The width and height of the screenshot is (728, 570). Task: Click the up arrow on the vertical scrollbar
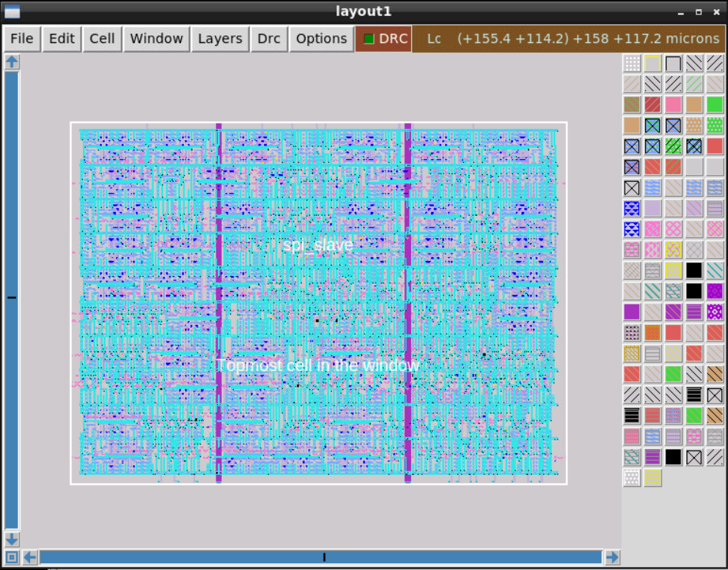click(11, 62)
